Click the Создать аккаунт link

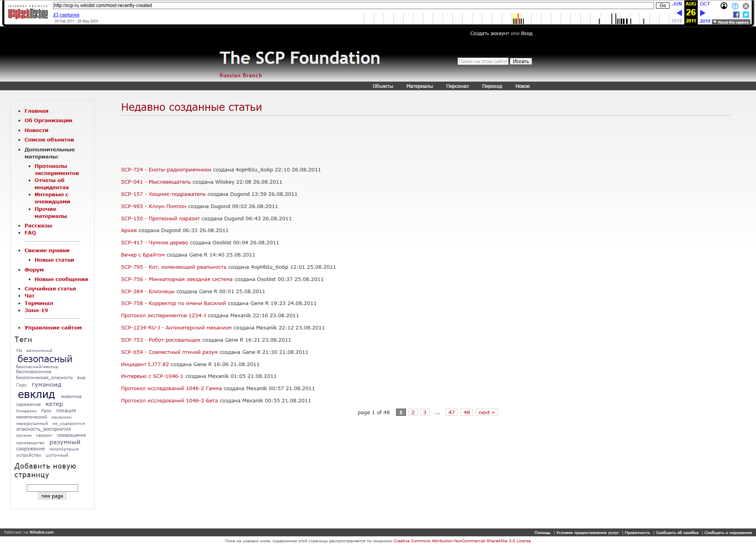[489, 33]
